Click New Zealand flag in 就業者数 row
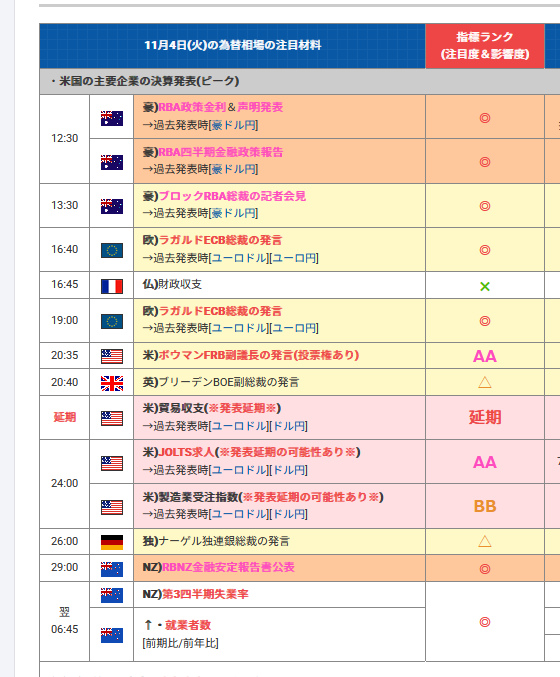The height and width of the screenshot is (677, 560). (112, 635)
